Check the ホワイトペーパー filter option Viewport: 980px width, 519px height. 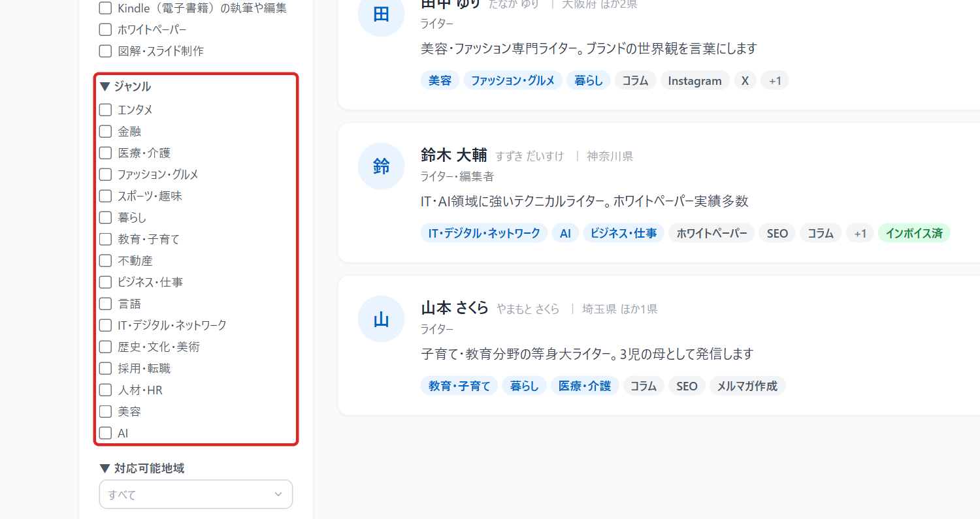click(105, 29)
